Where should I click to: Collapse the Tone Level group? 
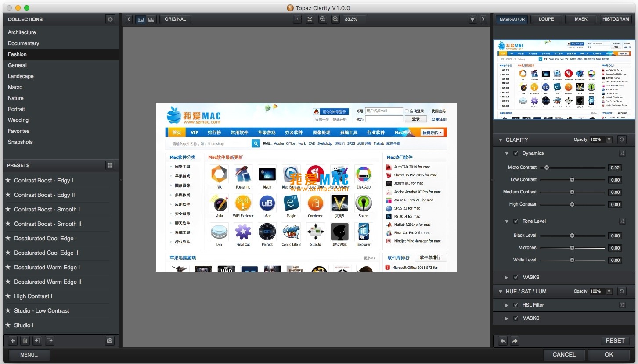click(507, 221)
